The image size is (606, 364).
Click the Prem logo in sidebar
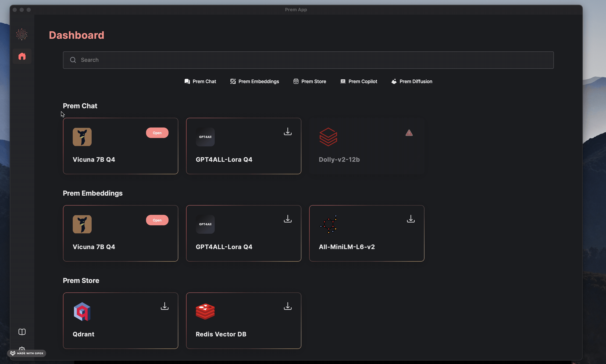[x=22, y=34]
